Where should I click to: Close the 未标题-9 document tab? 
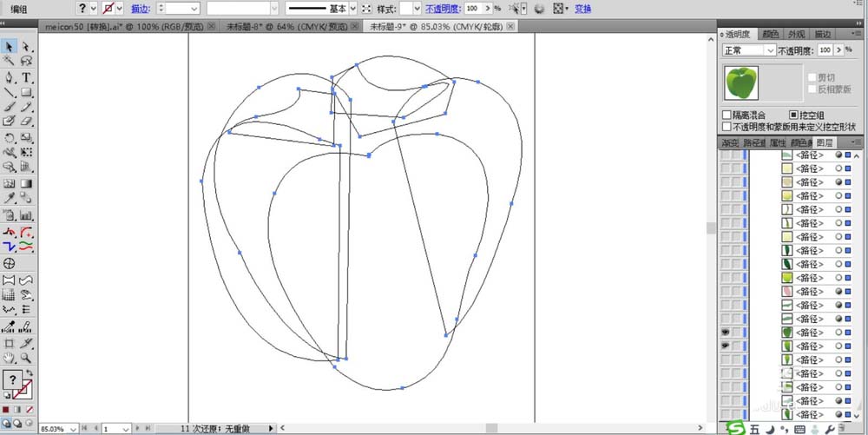(x=510, y=27)
